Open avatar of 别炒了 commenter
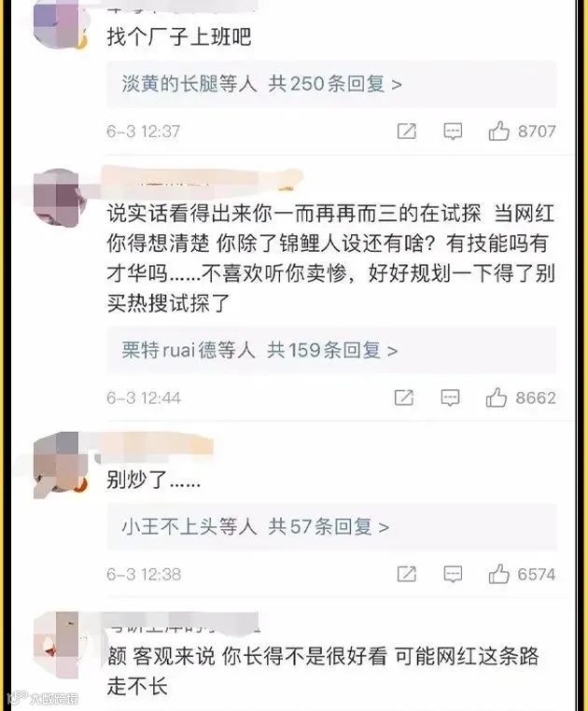This screenshot has width=588, height=711. click(57, 465)
